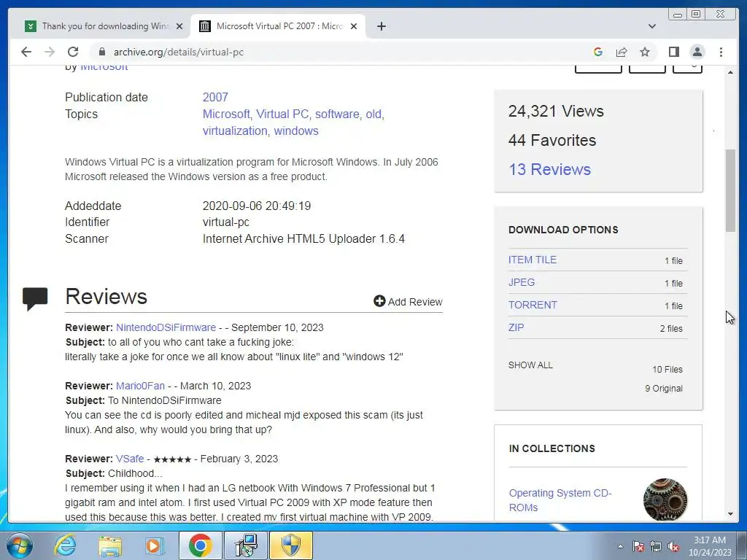Click the Addeddate value 2020-09-06 20:49:19
Viewport: 747px width, 560px height.
257,206
